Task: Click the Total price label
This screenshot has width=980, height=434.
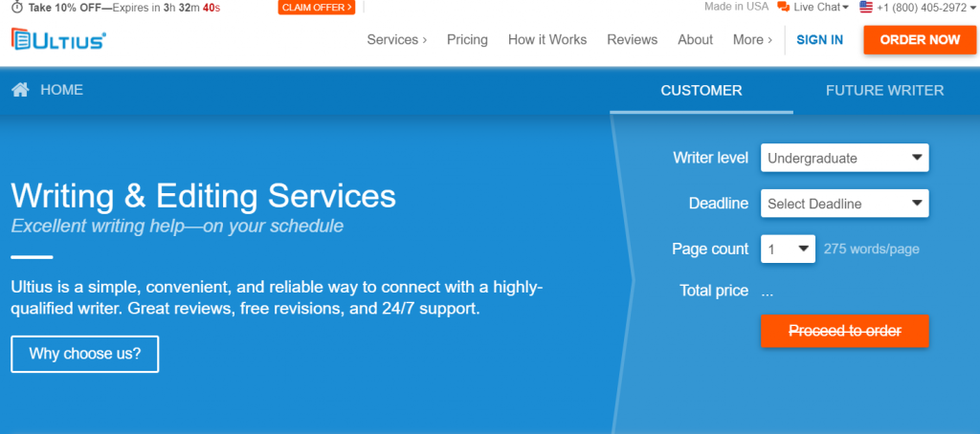Action: pyautogui.click(x=714, y=291)
